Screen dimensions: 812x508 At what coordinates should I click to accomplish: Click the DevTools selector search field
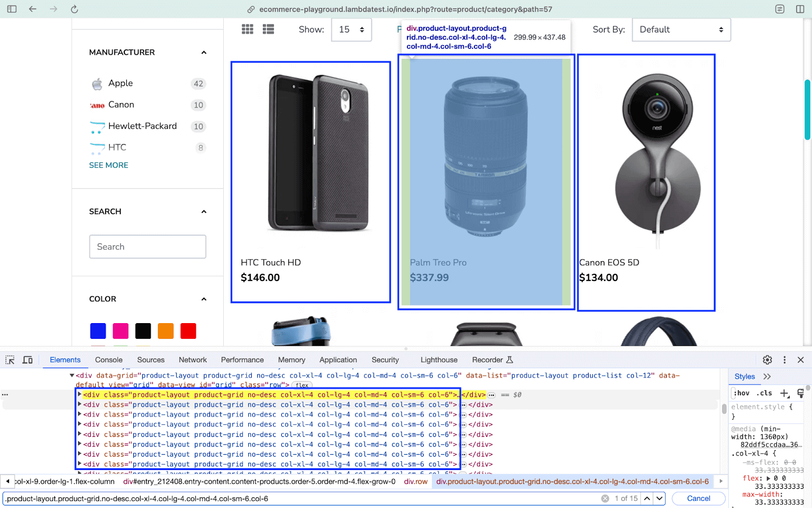tap(302, 498)
